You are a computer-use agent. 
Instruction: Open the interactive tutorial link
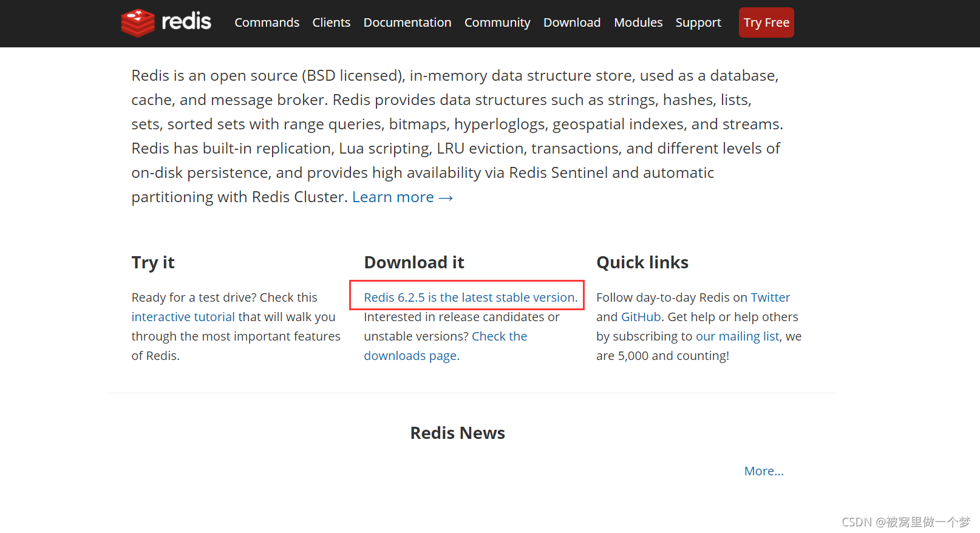pos(183,317)
